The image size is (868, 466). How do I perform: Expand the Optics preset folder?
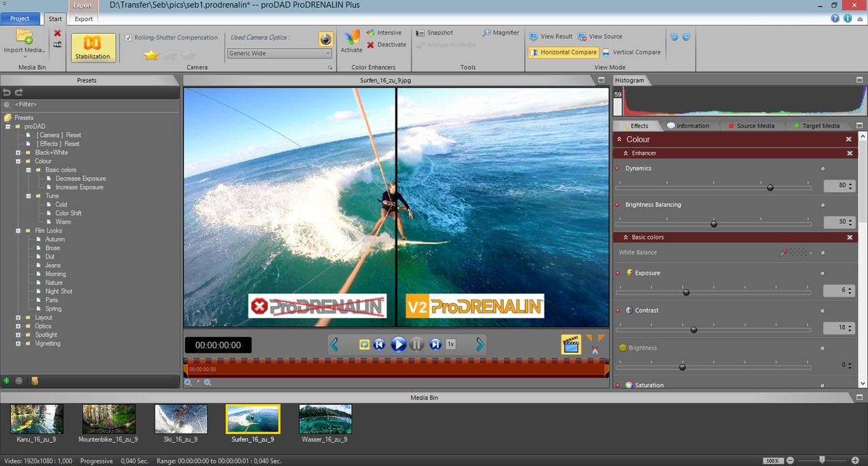click(x=19, y=326)
